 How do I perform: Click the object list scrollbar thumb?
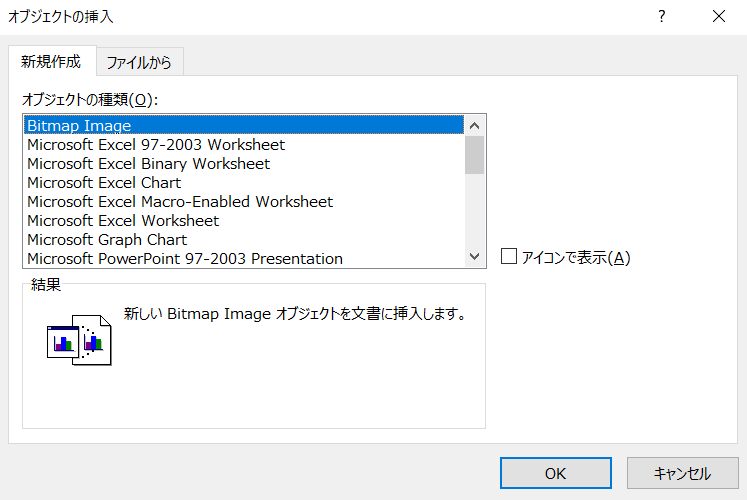[474, 155]
